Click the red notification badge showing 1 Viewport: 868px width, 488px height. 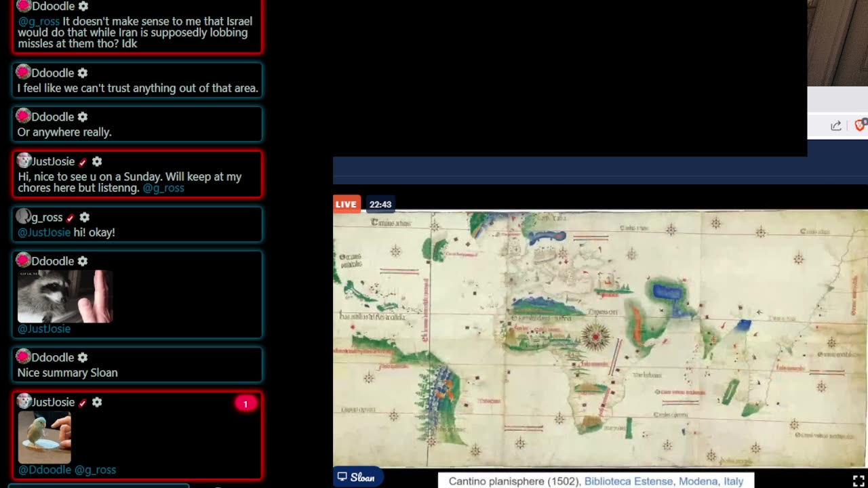tap(245, 404)
